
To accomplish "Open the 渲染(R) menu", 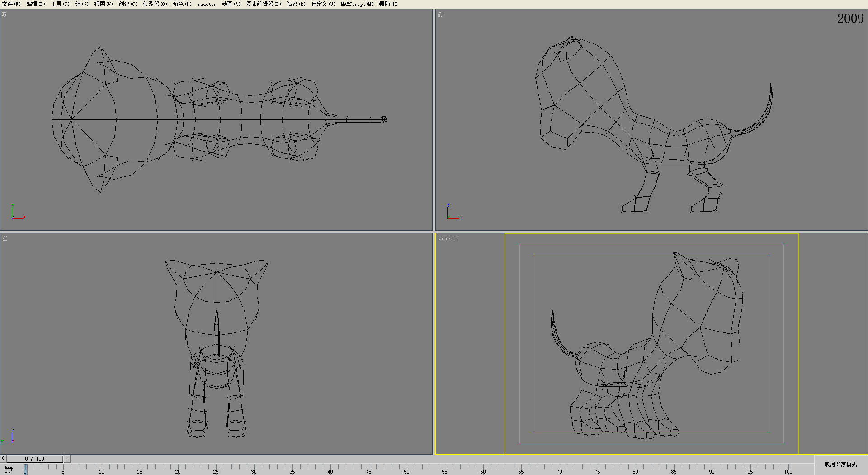I will pos(296,4).
